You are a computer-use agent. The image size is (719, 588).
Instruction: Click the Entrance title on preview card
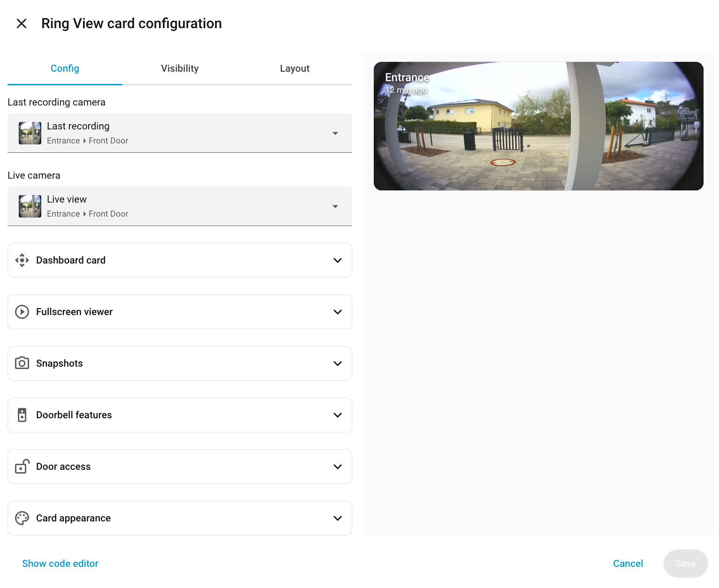(407, 77)
